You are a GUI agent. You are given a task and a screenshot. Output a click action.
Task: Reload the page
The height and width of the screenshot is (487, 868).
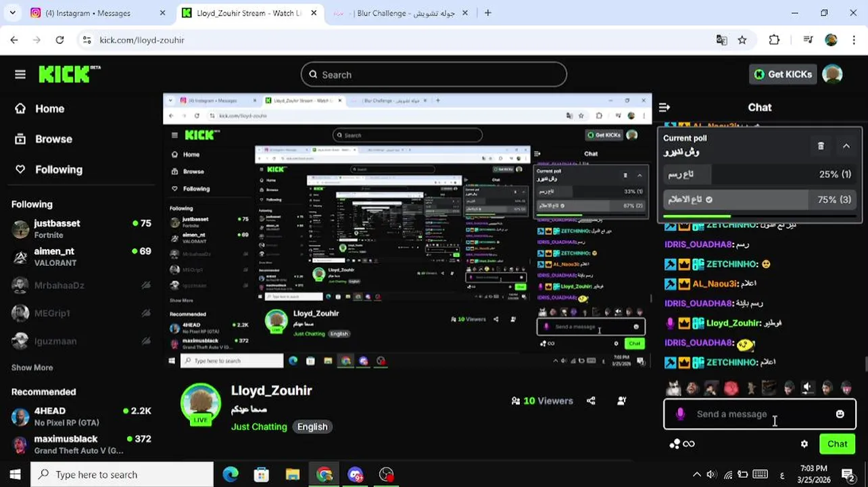(x=59, y=40)
